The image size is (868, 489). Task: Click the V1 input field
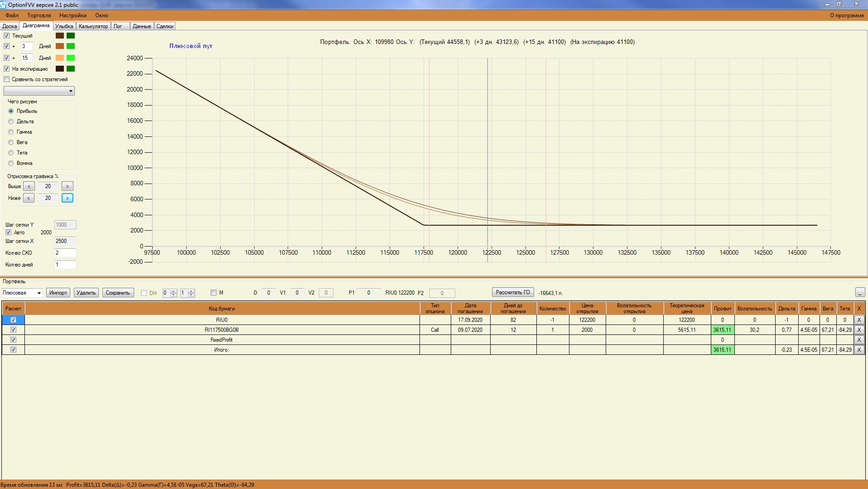point(297,293)
